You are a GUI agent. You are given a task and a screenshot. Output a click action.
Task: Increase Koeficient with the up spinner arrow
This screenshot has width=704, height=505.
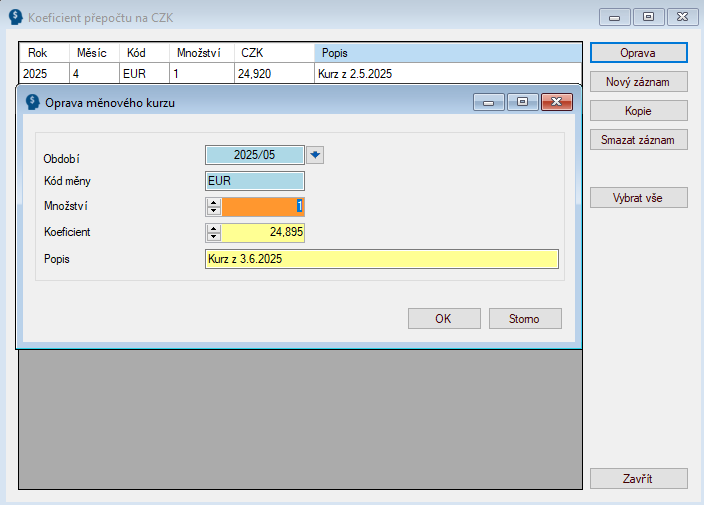[213, 228]
